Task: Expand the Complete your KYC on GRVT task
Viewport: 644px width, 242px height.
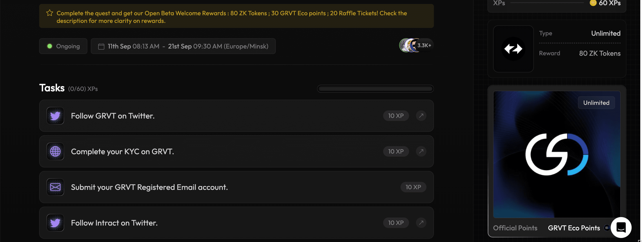Action: 122,152
